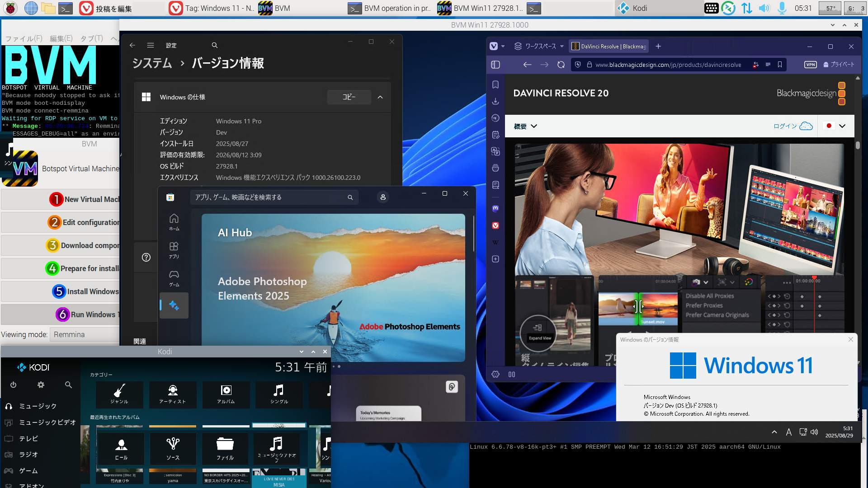Click Vivaldi reload page icon
The image size is (868, 488).
(561, 65)
